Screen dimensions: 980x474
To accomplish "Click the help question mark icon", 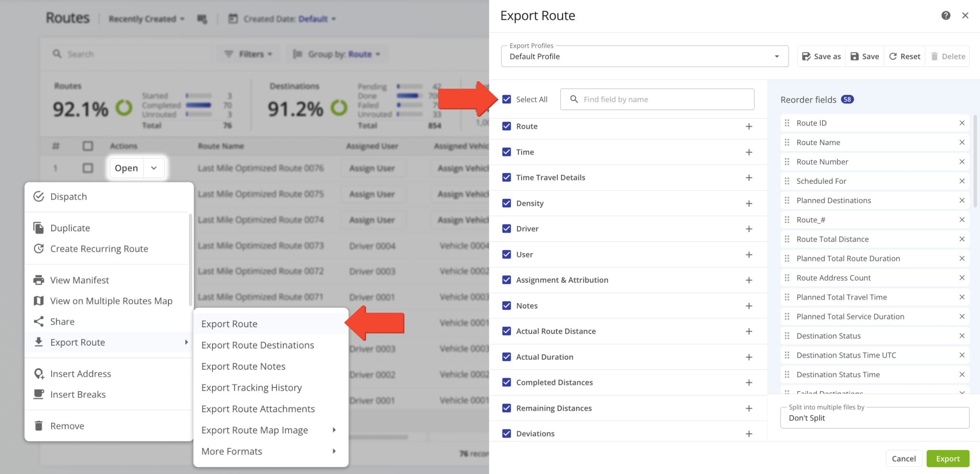I will (x=946, y=16).
